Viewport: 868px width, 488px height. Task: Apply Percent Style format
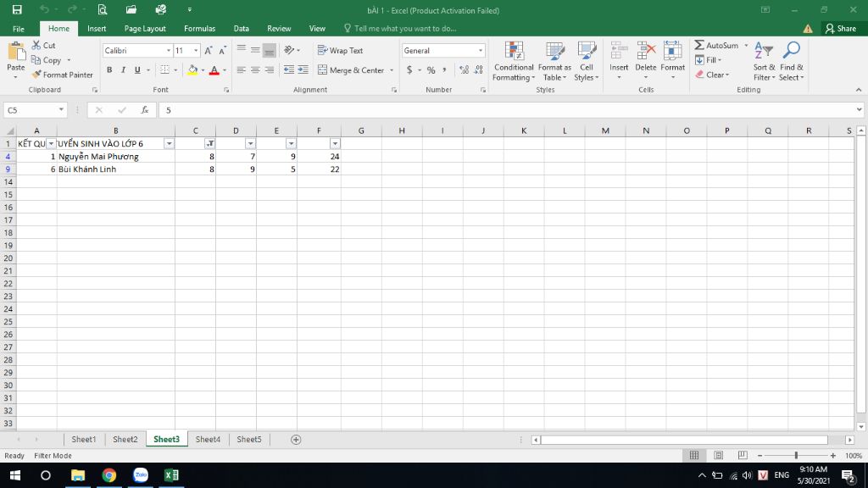pos(431,69)
